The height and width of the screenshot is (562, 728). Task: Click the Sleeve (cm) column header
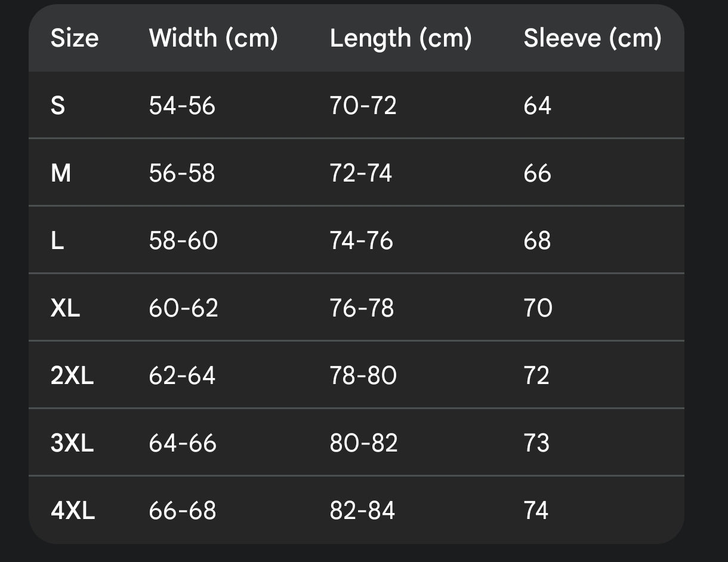593,39
